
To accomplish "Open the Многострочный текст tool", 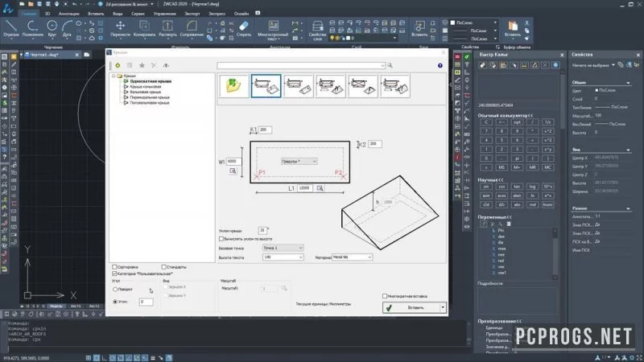I will (273, 31).
